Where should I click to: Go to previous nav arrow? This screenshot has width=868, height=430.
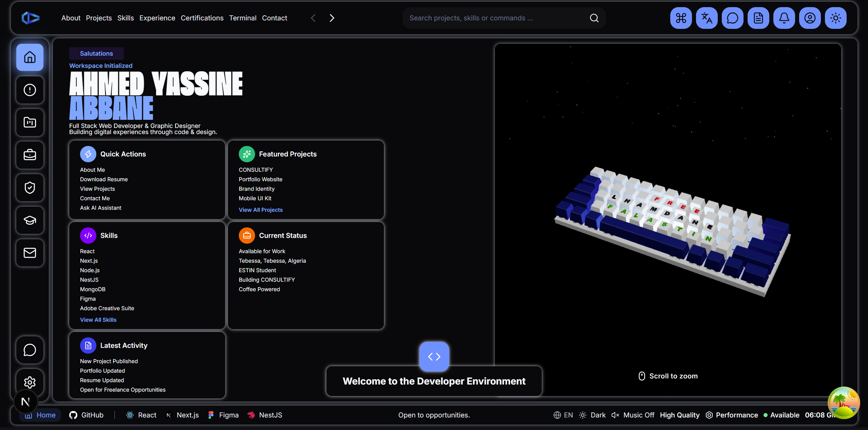pos(313,18)
